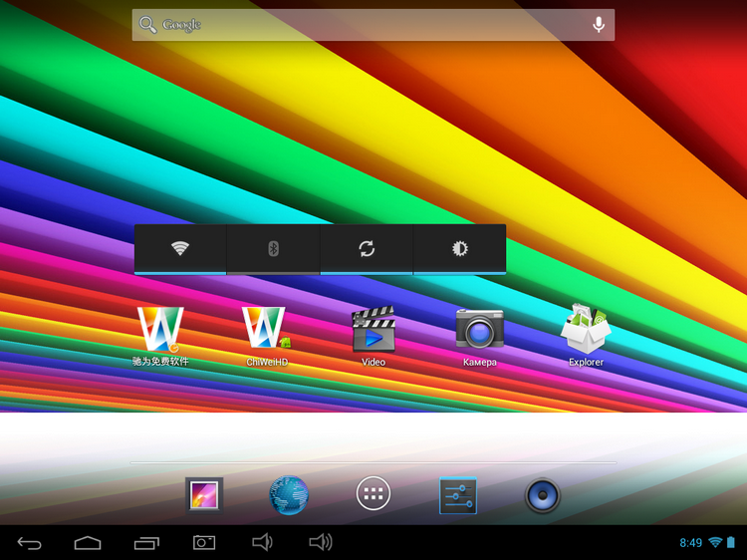The image size is (747, 560).
Task: Toggle Wi-Fi in power control widget
Action: tap(180, 249)
